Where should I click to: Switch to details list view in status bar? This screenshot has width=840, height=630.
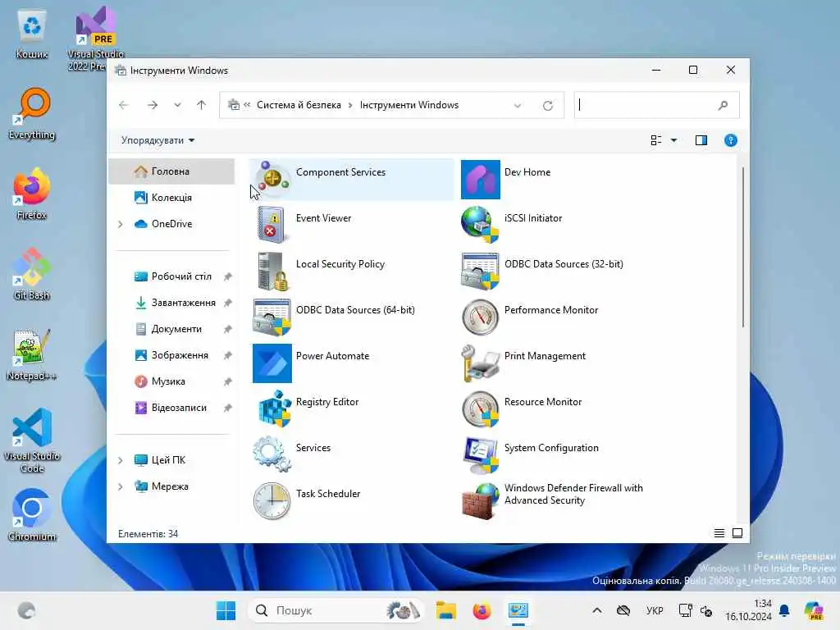[719, 533]
